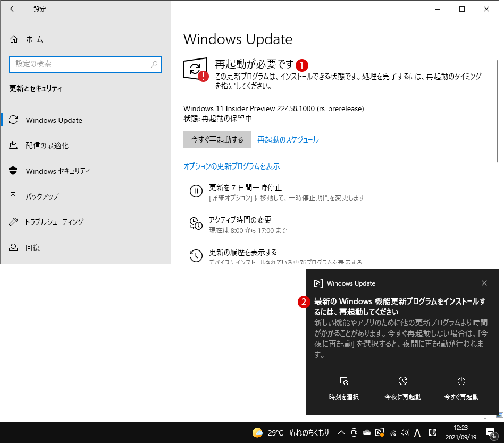Screen dimensions: 504x443
Task: Open the 回復 recovery page
Action: [x=24, y=247]
